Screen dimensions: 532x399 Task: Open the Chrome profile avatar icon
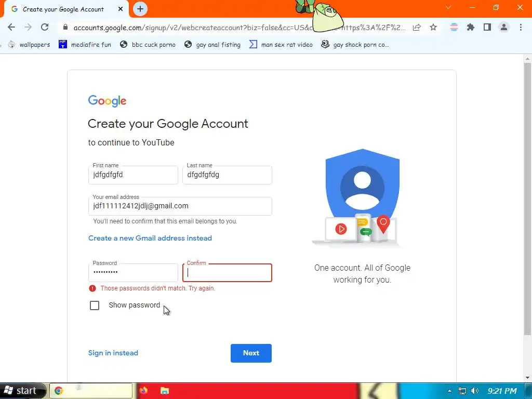point(504,27)
